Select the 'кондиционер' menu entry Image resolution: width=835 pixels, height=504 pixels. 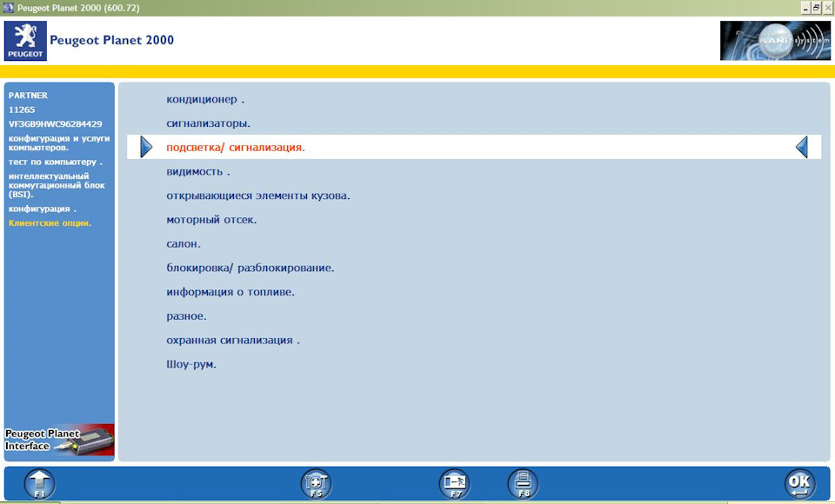coord(205,99)
